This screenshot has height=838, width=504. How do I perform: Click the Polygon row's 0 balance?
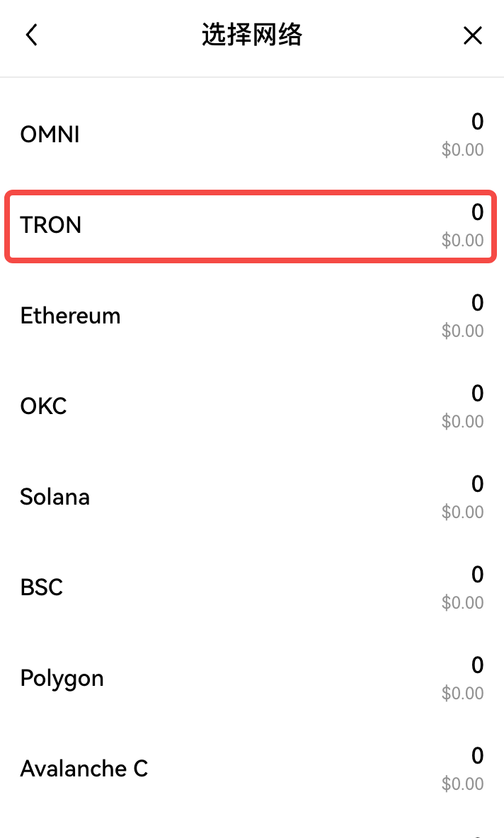pyautogui.click(x=477, y=665)
